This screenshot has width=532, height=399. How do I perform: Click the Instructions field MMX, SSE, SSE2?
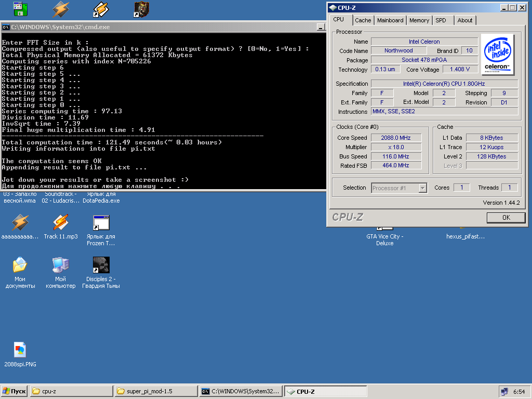click(444, 111)
